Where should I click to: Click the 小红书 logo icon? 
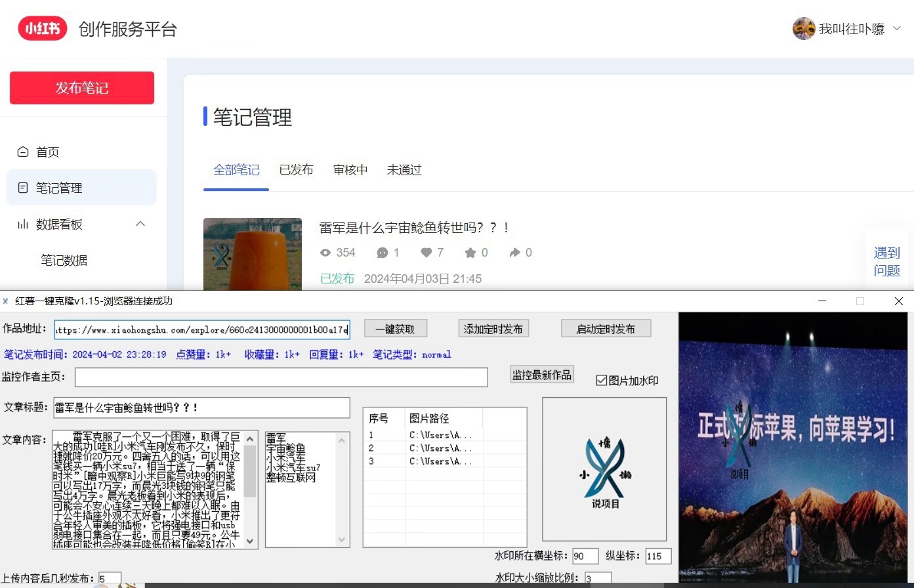(43, 28)
